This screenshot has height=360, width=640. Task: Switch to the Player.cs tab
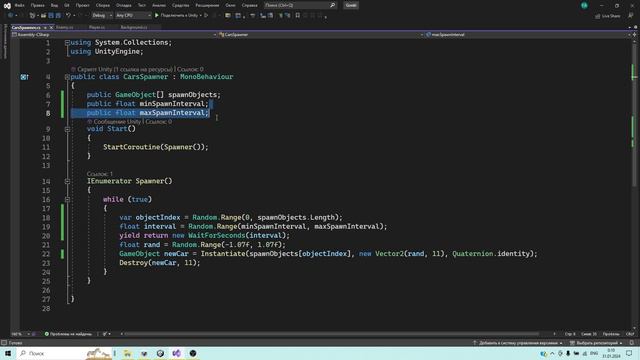point(97,27)
